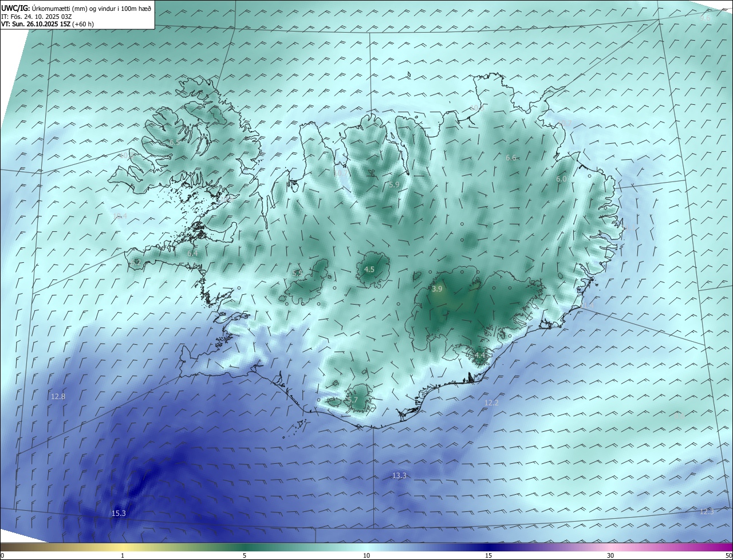Click the 12.8 value label on the map
This screenshot has width=733, height=560.
coord(58,396)
